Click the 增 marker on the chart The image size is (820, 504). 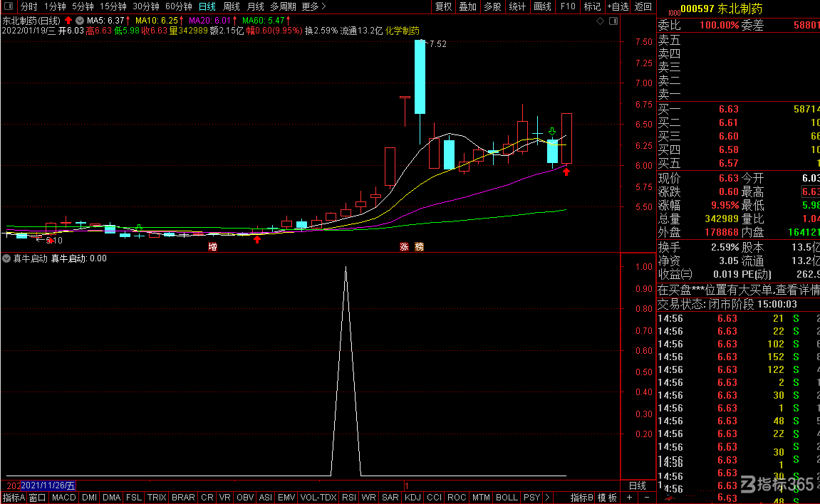212,246
